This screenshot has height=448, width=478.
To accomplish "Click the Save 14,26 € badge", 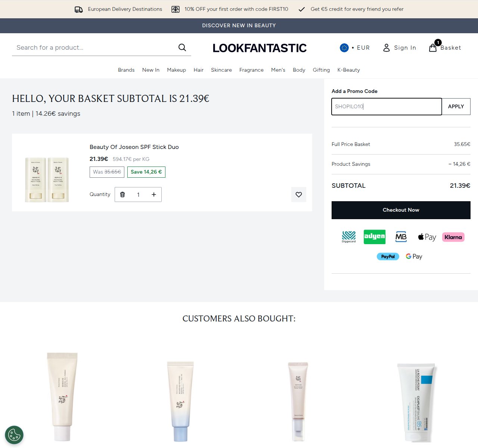I will (146, 172).
